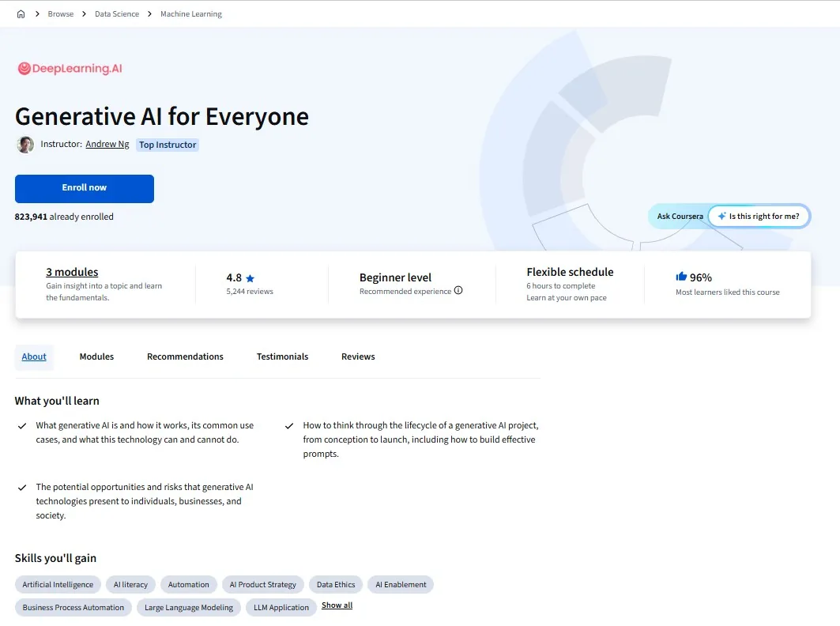Select the About tab
The height and width of the screenshot is (626, 840).
point(34,357)
